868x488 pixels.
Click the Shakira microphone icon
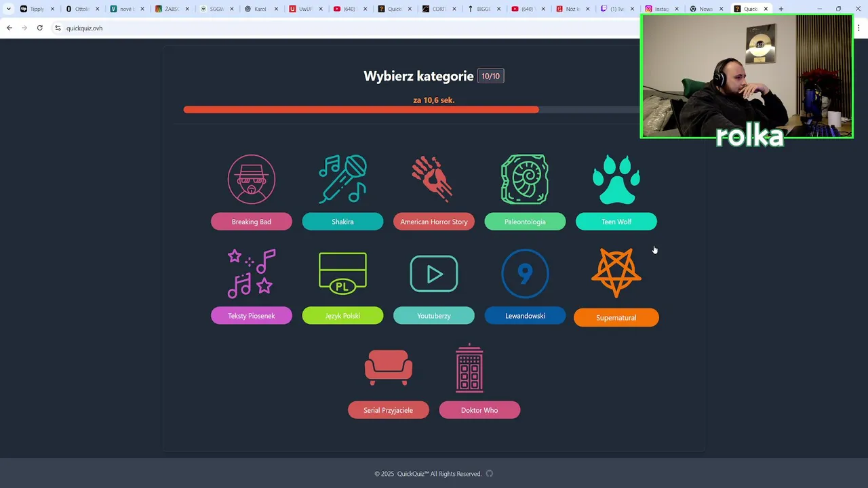[x=342, y=179]
